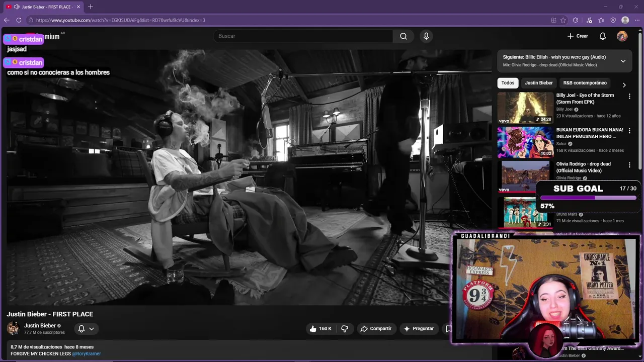
Task: Open a new browser tab
Action: 91,7
